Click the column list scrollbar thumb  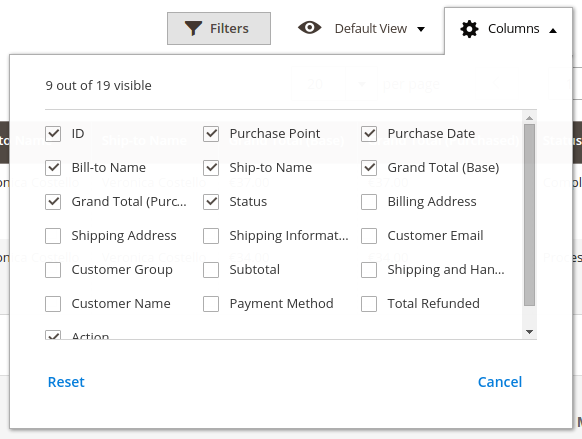click(x=530, y=215)
